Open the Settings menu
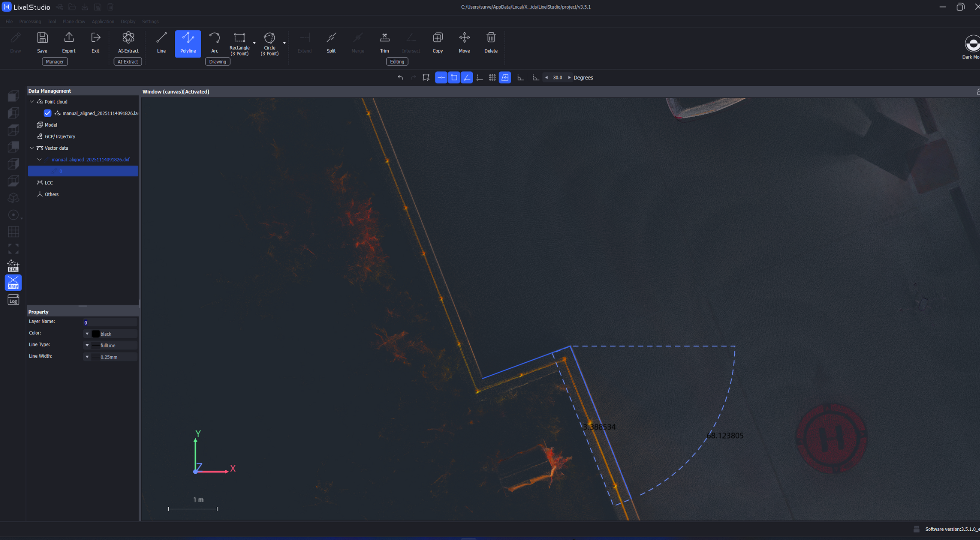This screenshot has width=980, height=540. tap(150, 22)
